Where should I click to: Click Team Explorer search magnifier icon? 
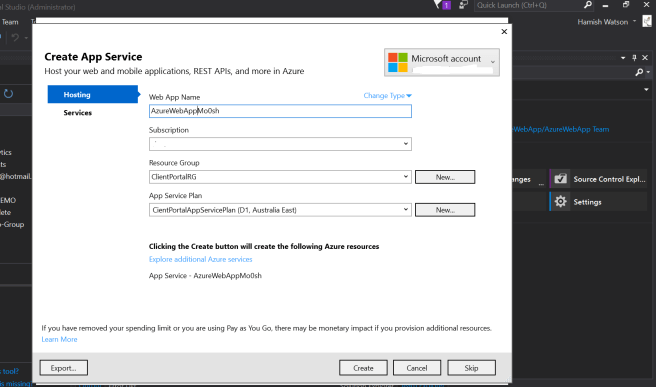[x=639, y=72]
